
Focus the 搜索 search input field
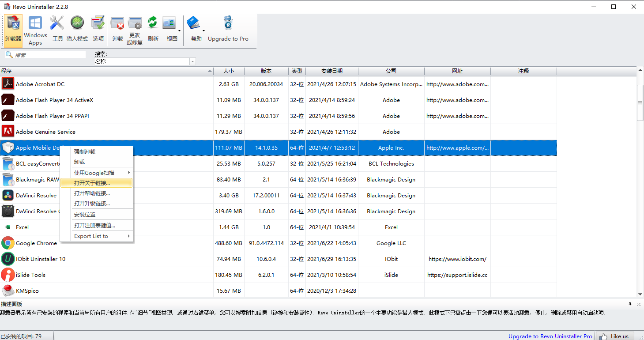[50, 55]
